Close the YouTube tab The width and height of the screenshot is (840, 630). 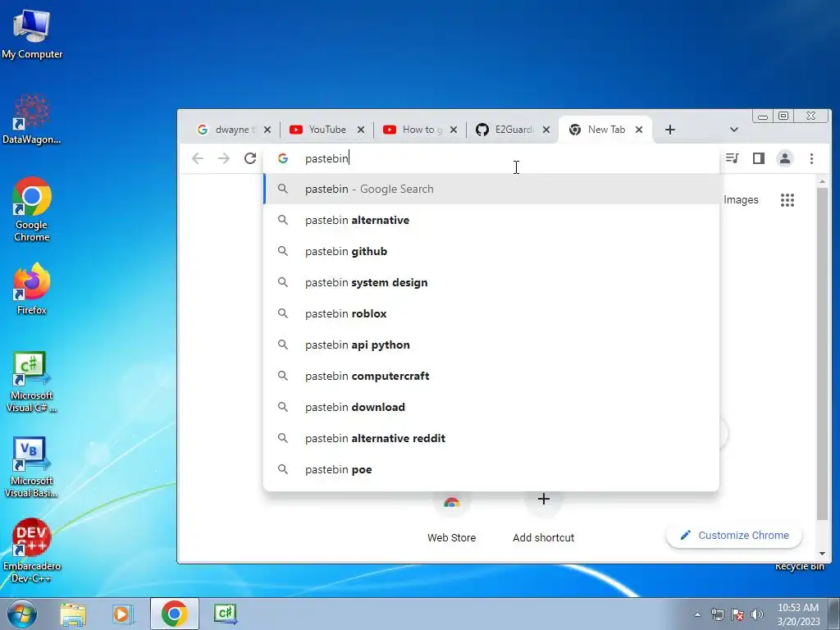pyautogui.click(x=361, y=130)
